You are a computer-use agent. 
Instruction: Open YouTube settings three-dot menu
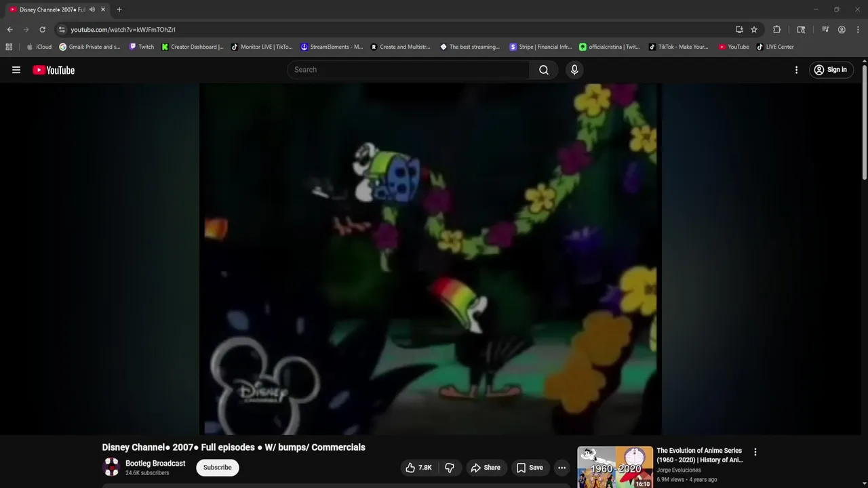796,70
